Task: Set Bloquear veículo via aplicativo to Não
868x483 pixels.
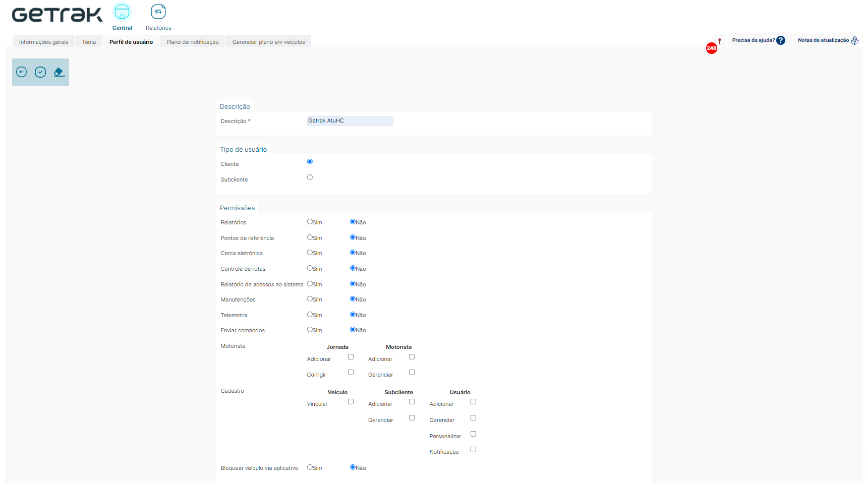Action: (353, 467)
